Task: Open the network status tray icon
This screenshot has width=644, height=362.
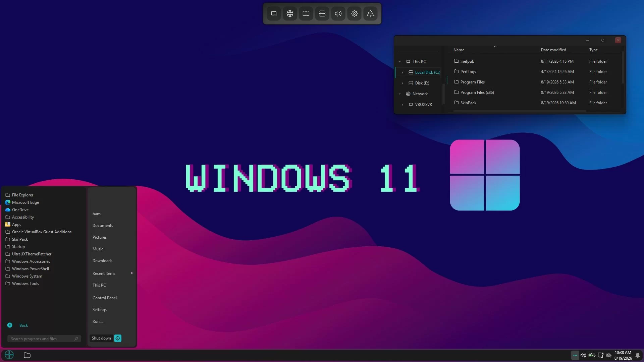Action: pyautogui.click(x=601, y=355)
